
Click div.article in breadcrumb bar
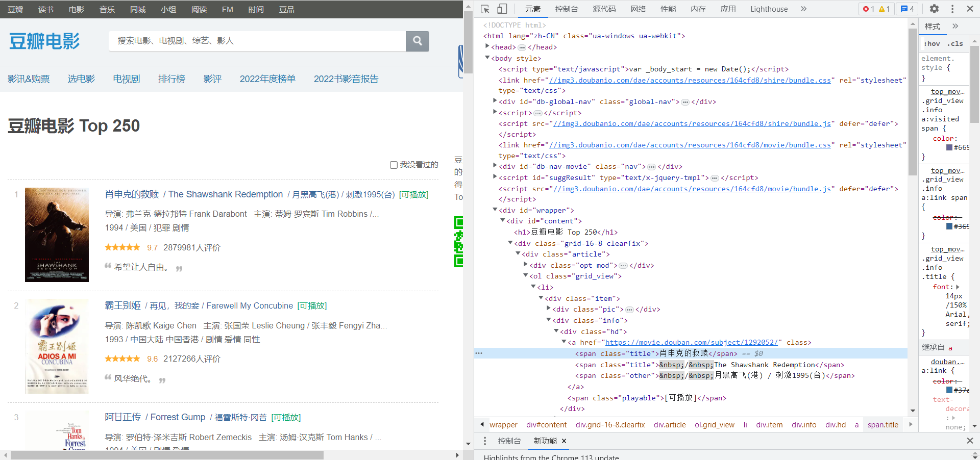670,425
